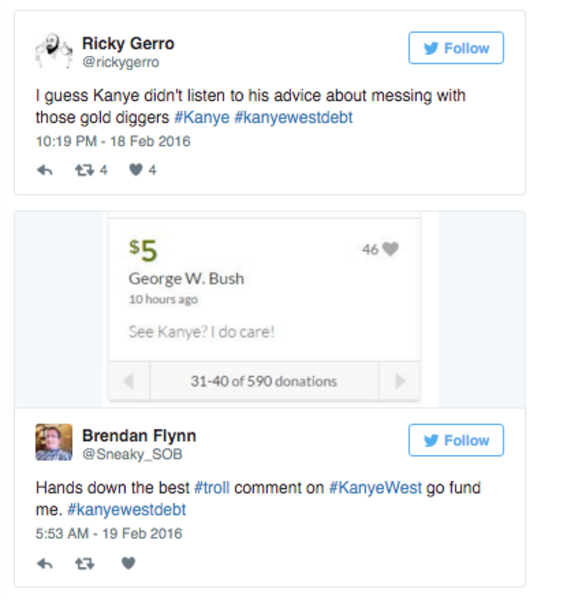Open #kanyewestdebt hashtag in Ricky's tweet
The image size is (567, 600).
point(293,117)
